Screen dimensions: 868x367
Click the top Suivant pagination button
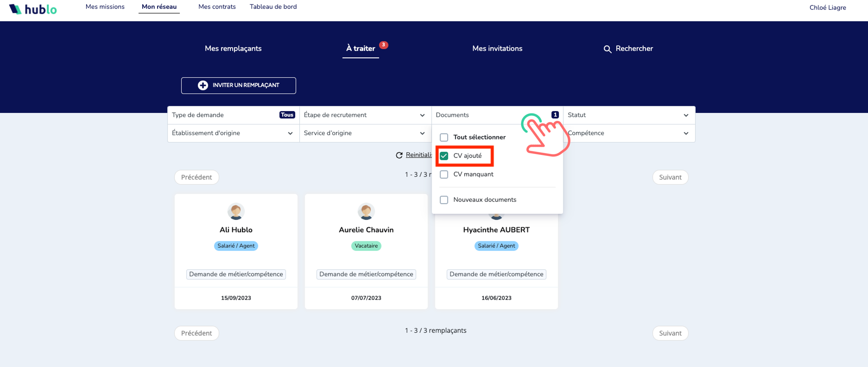(x=670, y=177)
